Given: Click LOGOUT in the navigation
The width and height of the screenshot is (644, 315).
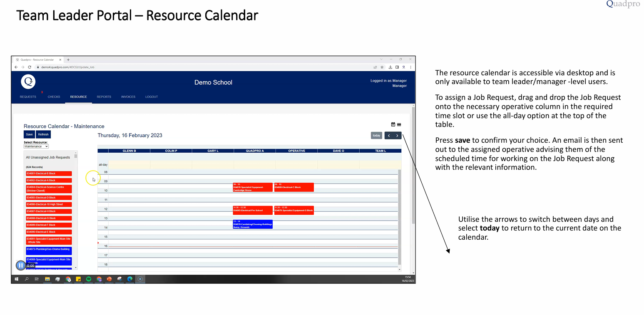Looking at the screenshot, I should [x=152, y=97].
